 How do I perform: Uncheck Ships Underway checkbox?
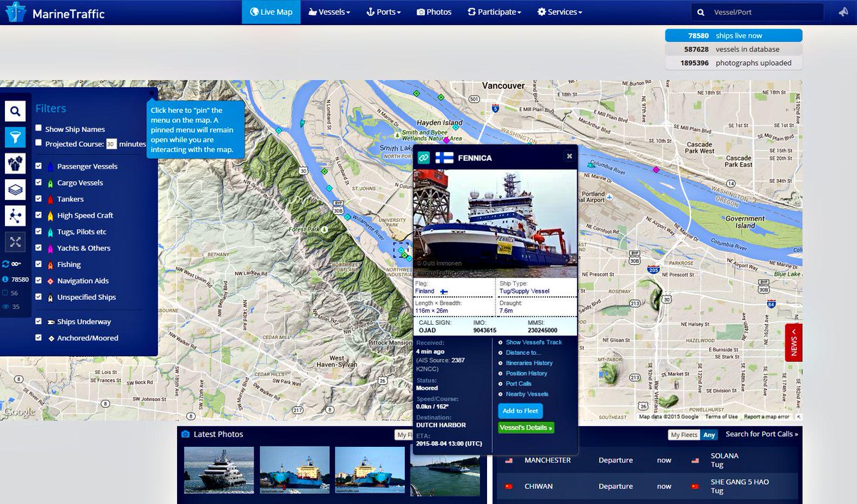click(x=39, y=321)
